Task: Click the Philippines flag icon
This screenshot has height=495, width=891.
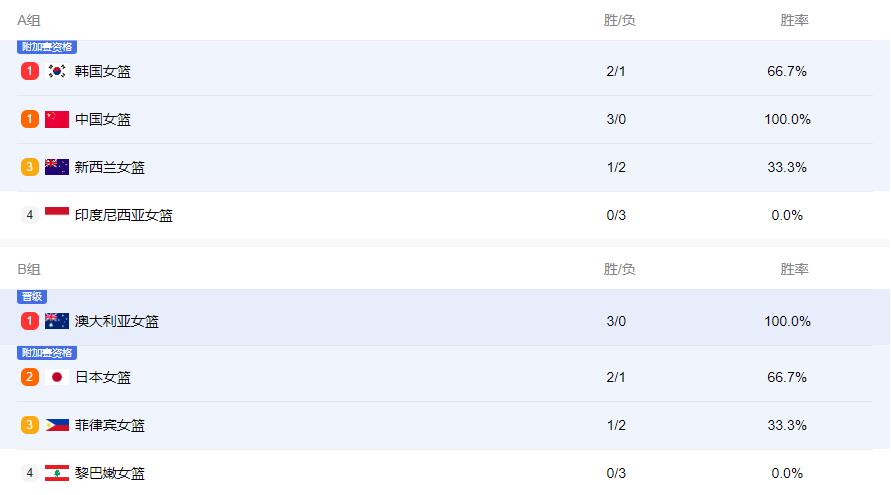Action: 57,425
